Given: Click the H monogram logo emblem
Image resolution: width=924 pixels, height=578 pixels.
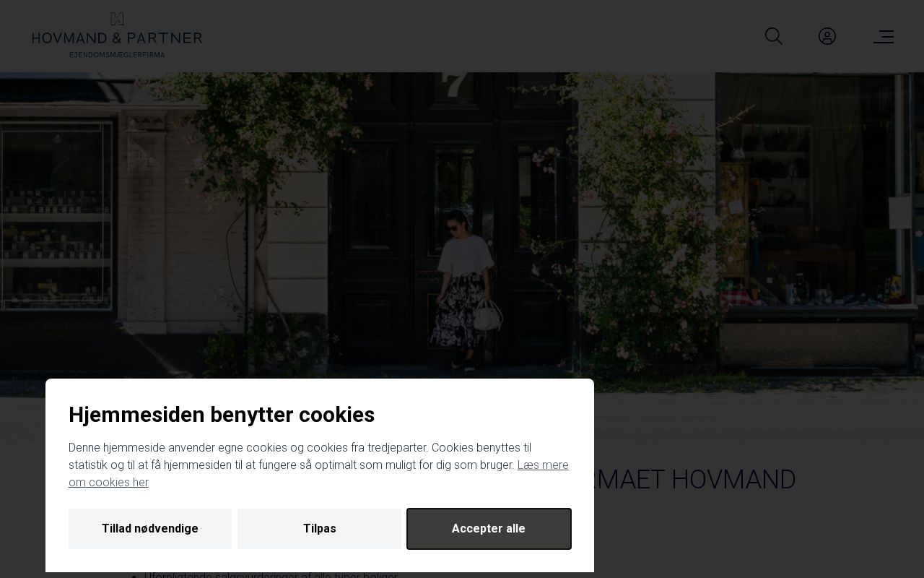Looking at the screenshot, I should pyautogui.click(x=117, y=19).
